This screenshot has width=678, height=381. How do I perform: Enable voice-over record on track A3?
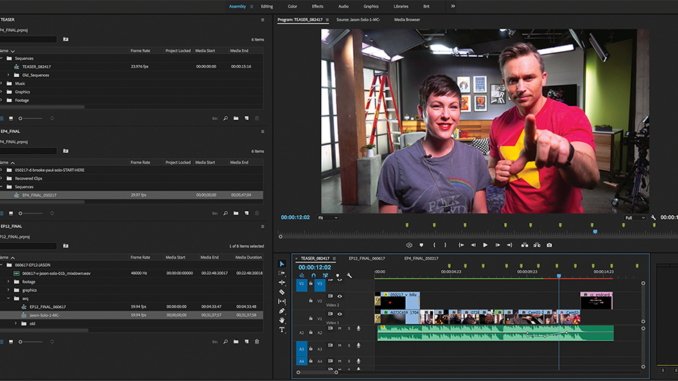point(358,346)
